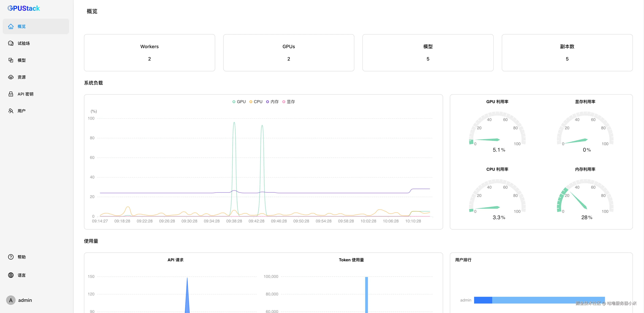The width and height of the screenshot is (644, 313).
Task: Click the GPUStack logo
Action: pyautogui.click(x=24, y=8)
